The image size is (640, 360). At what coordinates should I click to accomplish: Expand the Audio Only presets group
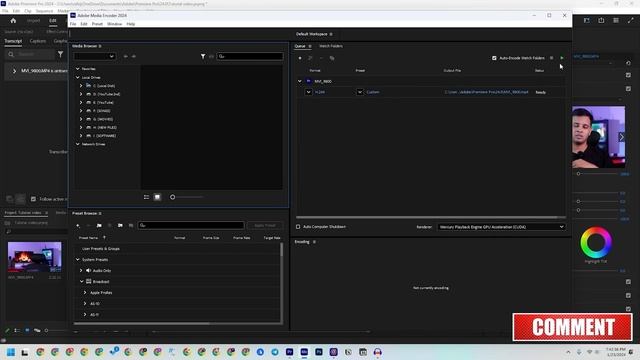click(81, 271)
